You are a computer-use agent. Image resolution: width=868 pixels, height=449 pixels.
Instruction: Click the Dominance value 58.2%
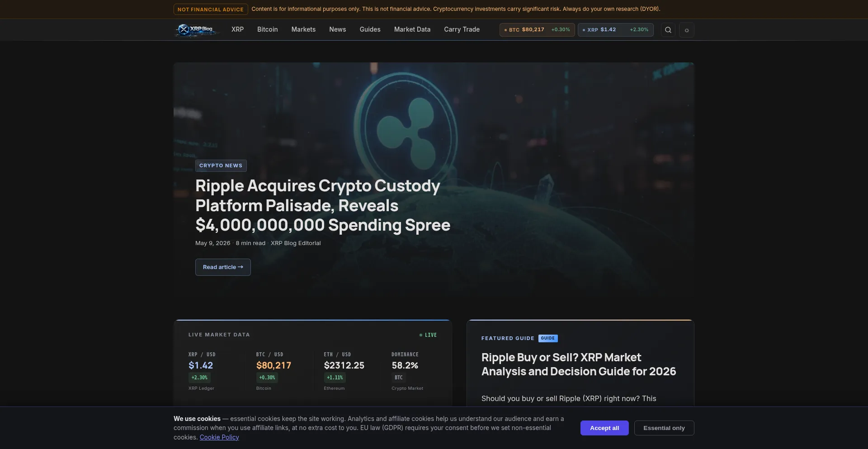pyautogui.click(x=405, y=365)
